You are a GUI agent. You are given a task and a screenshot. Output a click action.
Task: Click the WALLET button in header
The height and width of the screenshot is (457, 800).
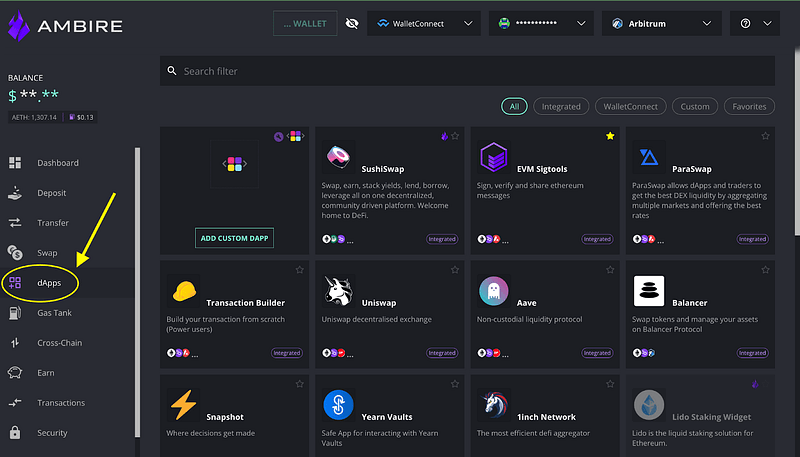305,23
